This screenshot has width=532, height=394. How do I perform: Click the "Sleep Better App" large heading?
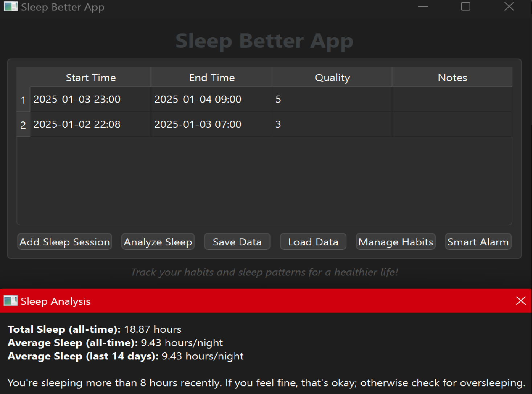coord(264,41)
